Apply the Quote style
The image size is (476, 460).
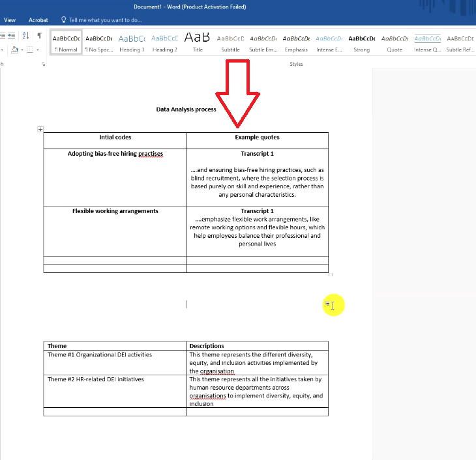click(394, 42)
